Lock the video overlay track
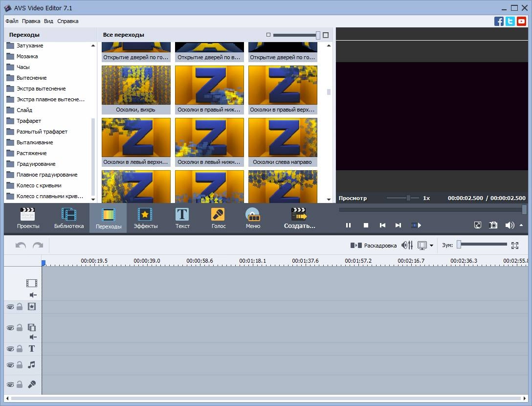 tap(20, 328)
